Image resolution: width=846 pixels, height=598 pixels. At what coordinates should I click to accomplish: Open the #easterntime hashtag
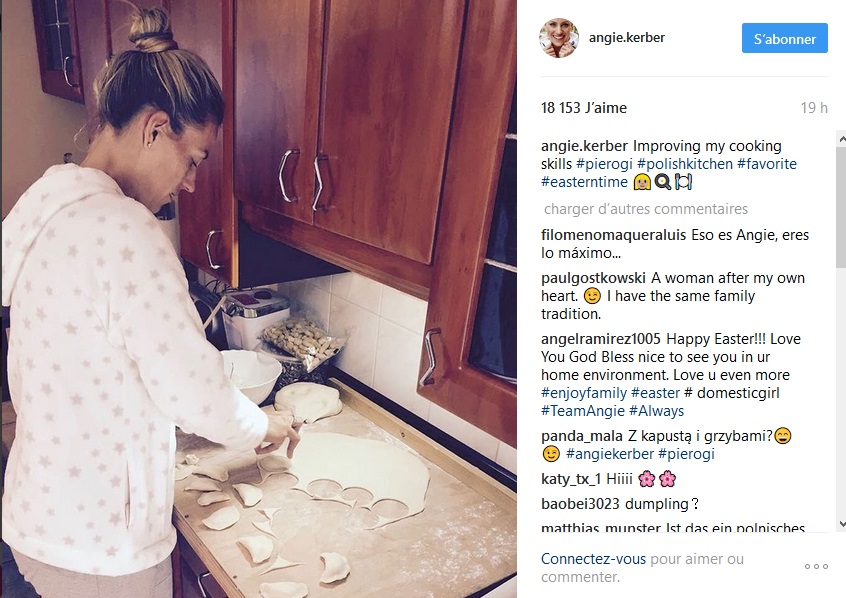pos(584,182)
